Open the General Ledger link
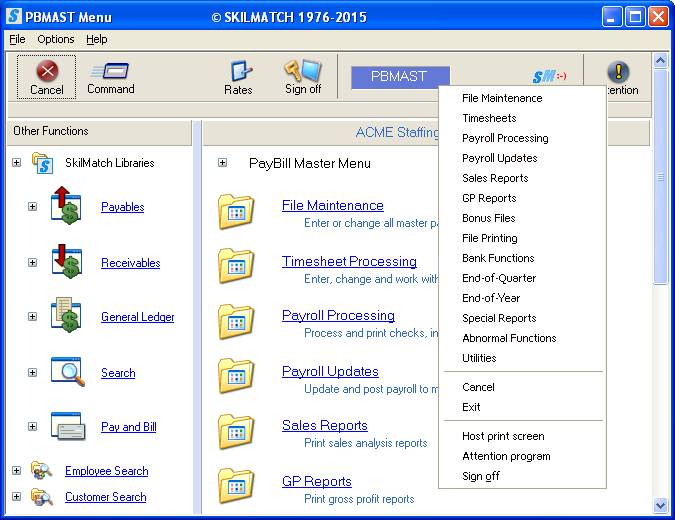 click(x=137, y=317)
